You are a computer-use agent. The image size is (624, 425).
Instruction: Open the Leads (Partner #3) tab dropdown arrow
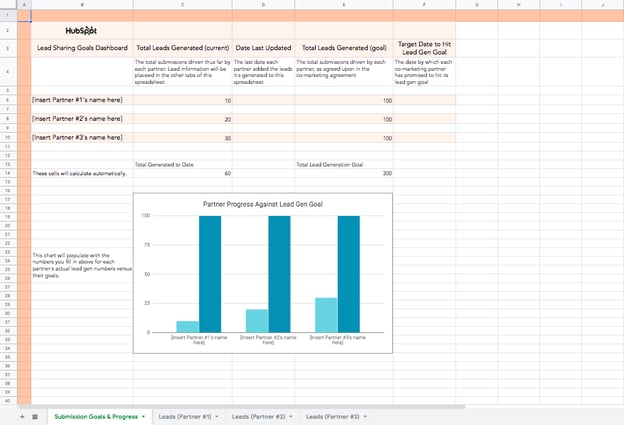click(366, 415)
